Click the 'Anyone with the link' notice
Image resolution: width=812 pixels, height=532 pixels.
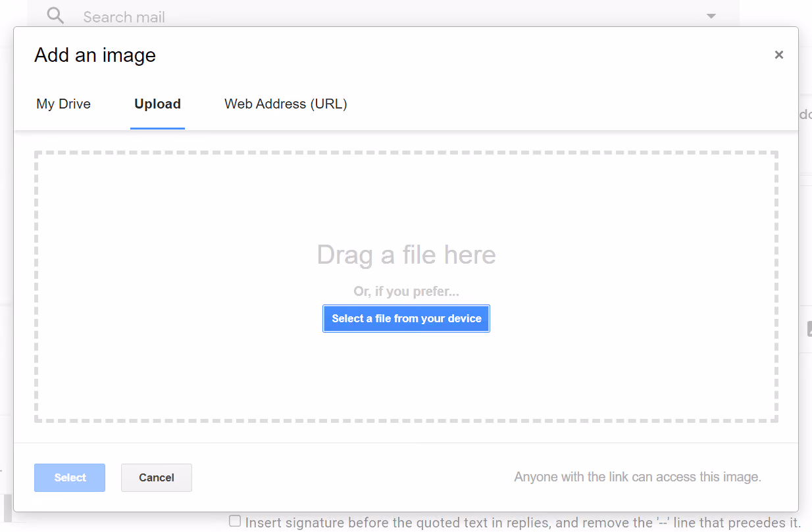coord(638,477)
